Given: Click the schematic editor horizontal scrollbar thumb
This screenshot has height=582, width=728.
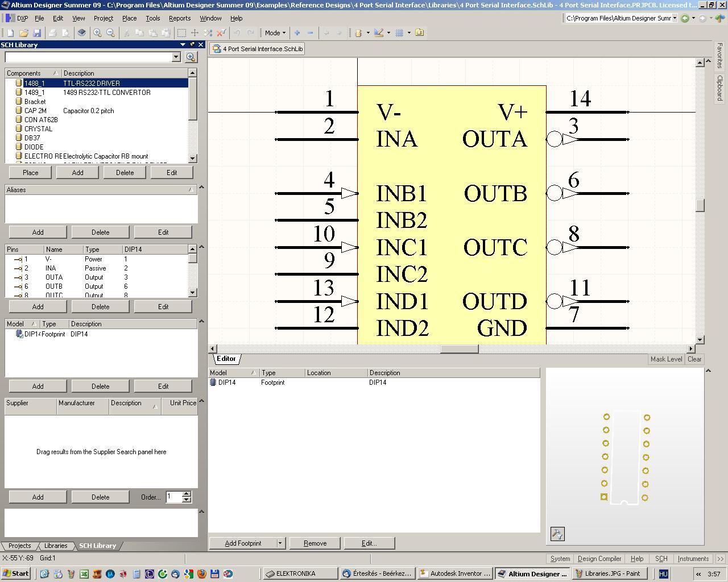Looking at the screenshot, I should tap(460, 348).
